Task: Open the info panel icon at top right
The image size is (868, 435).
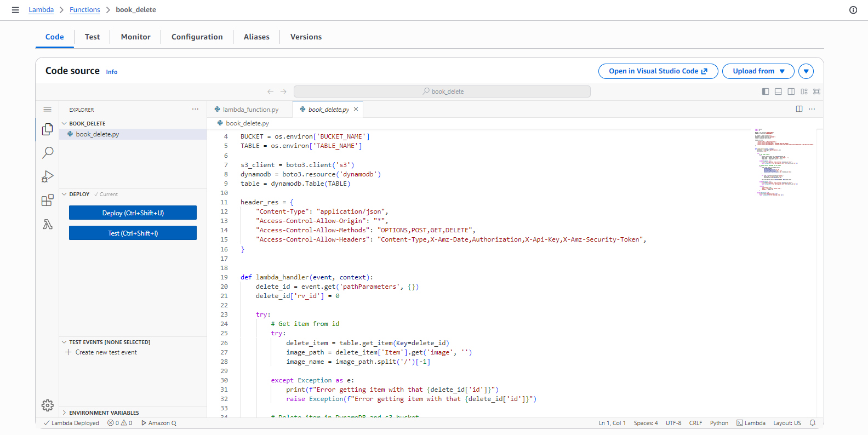Action: pos(853,10)
